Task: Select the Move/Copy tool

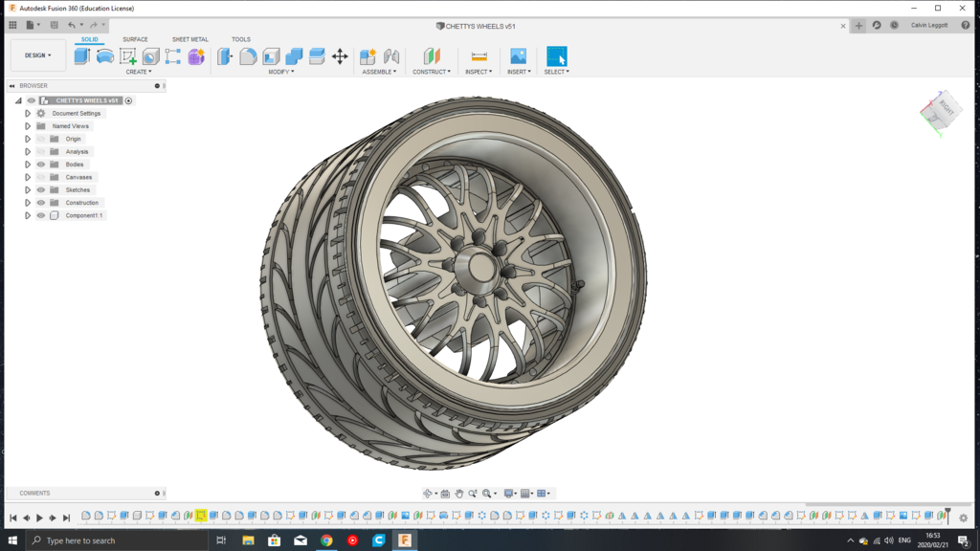Action: (342, 56)
